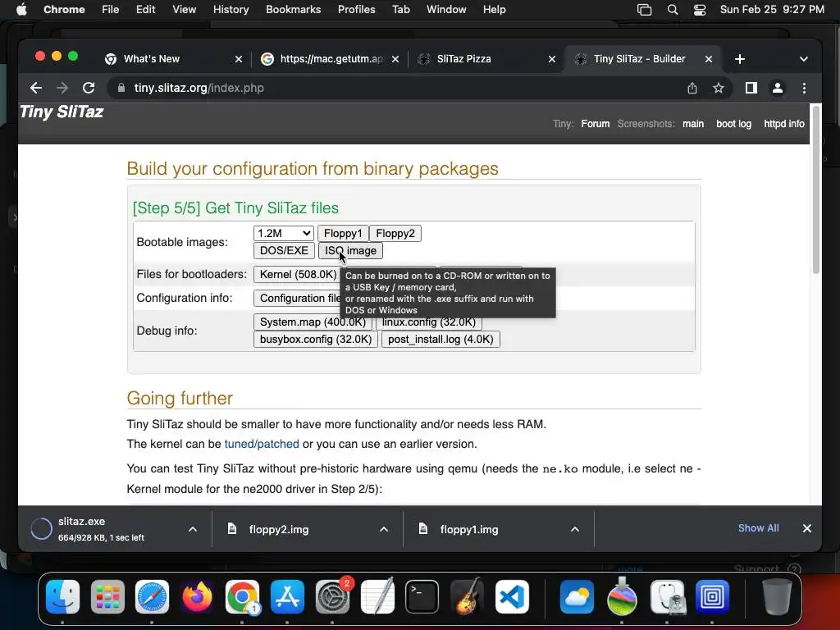Viewport: 840px width, 630px height.
Task: Click the Configuration file button
Action: (297, 298)
